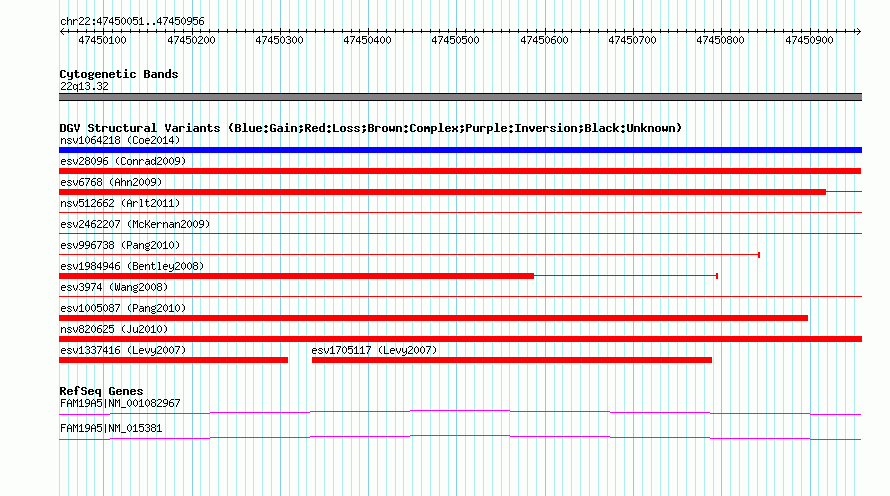The width and height of the screenshot is (890, 496).
Task: Click the FAM19A5|NM_015381 gene label
Action: (x=111, y=428)
